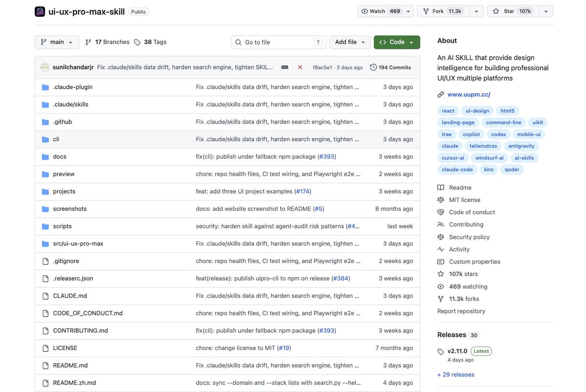
Task: Click sunilchandarjr's avatar
Action: (x=45, y=67)
